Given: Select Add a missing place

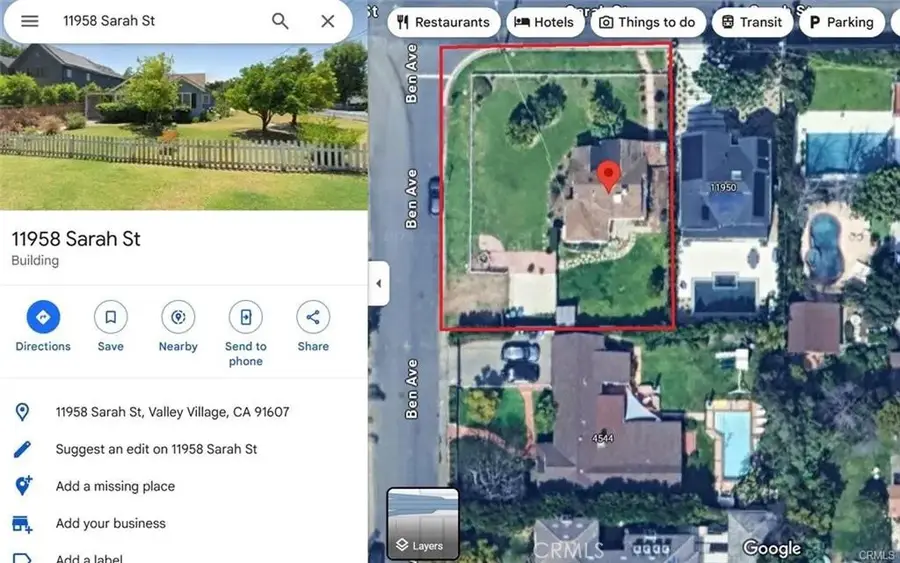Looking at the screenshot, I should pos(115,486).
